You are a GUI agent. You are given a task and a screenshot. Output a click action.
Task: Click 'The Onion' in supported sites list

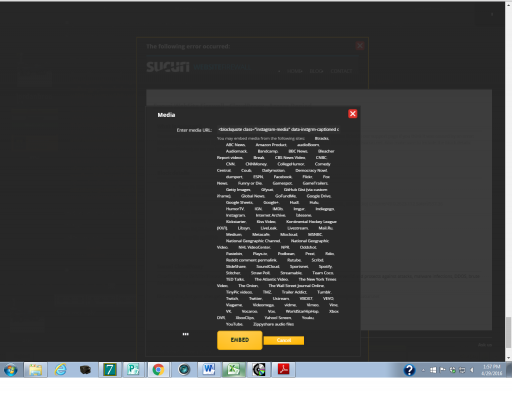248,286
